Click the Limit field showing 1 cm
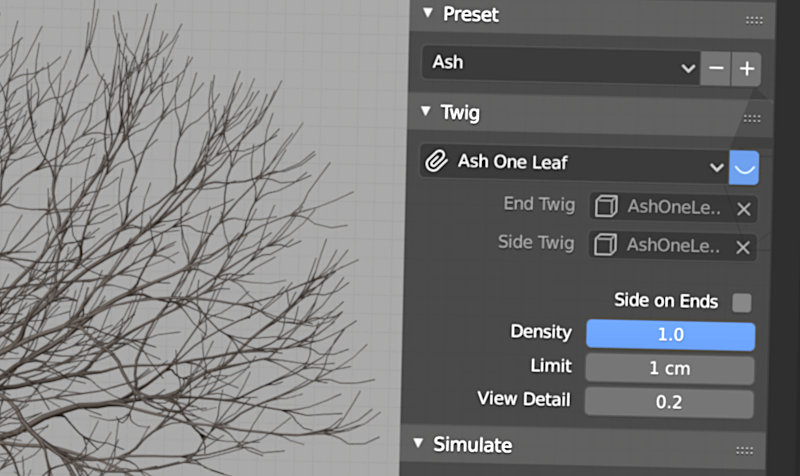800x476 pixels. point(670,369)
